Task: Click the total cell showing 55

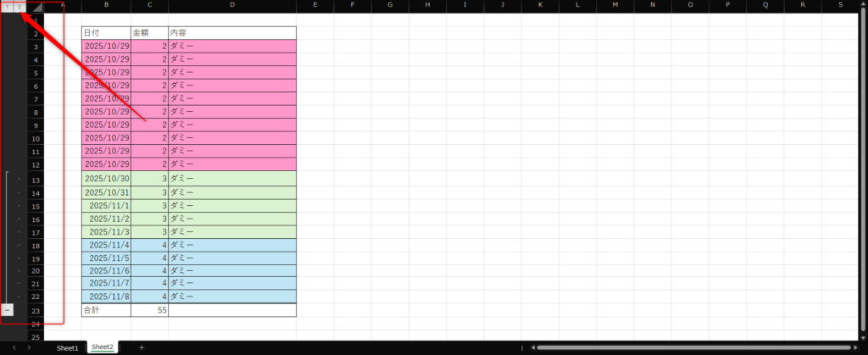Action: click(x=149, y=311)
